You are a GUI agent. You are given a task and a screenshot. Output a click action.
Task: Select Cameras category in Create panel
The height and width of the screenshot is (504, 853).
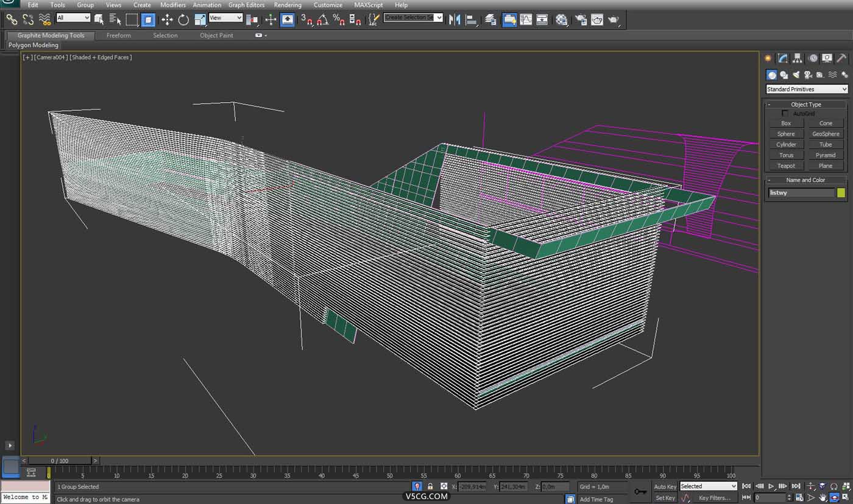click(x=809, y=75)
